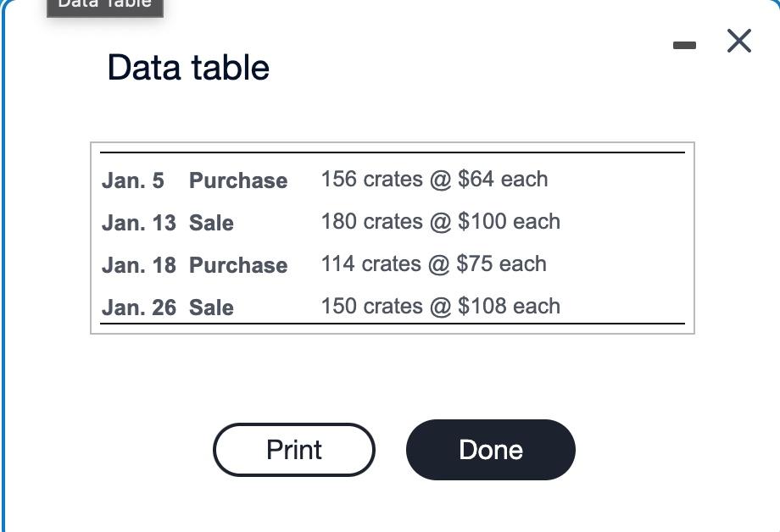
Task: Click the text '114 crates @ $75 each'
Action: click(x=433, y=263)
